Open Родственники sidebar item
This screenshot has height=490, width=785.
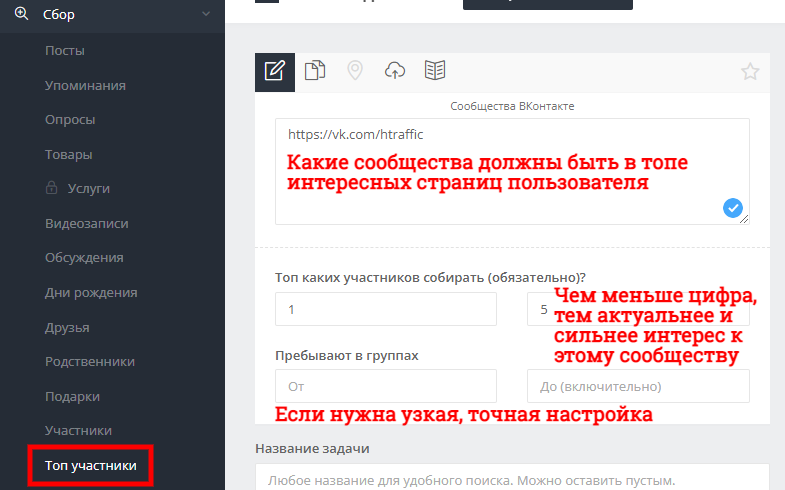[x=90, y=361]
